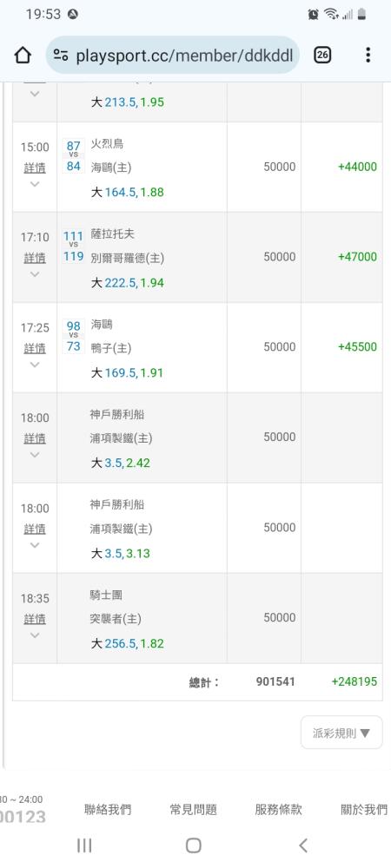Tap the Android back navigation arrow
The image size is (391, 868).
[x=303, y=845]
